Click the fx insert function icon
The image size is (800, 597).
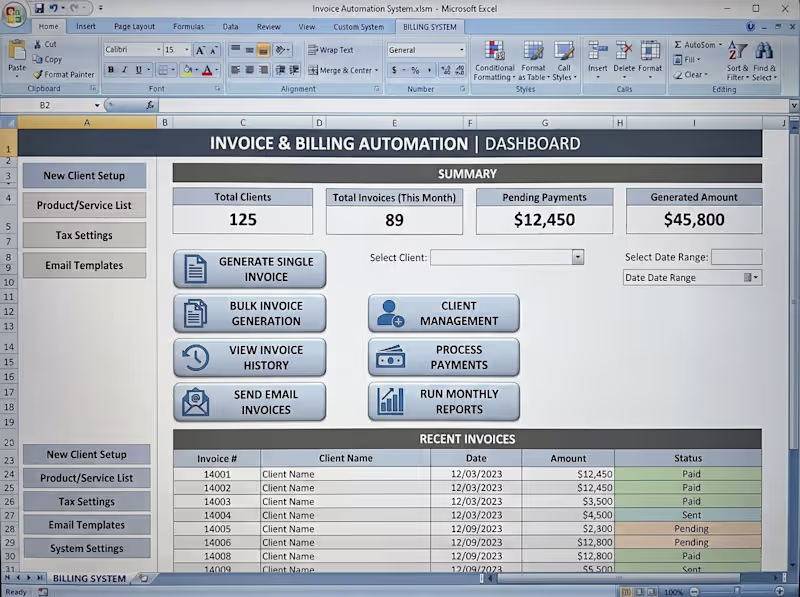150,105
